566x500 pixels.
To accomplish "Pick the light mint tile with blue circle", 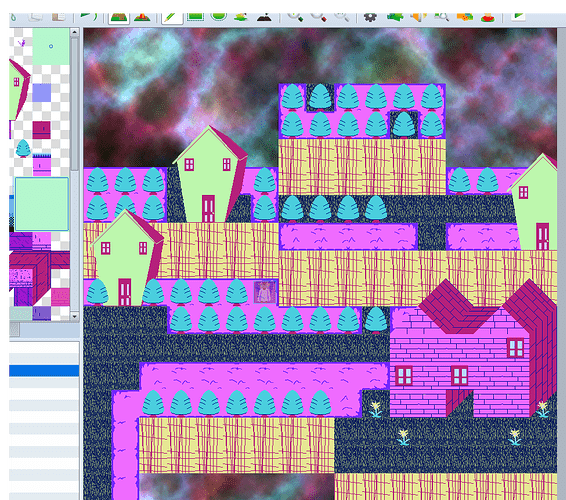I will click(x=51, y=47).
